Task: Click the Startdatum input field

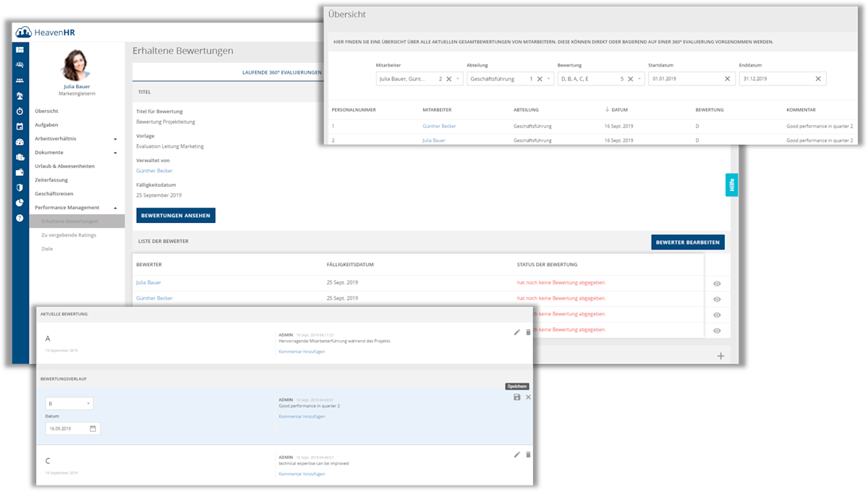Action: tap(692, 79)
